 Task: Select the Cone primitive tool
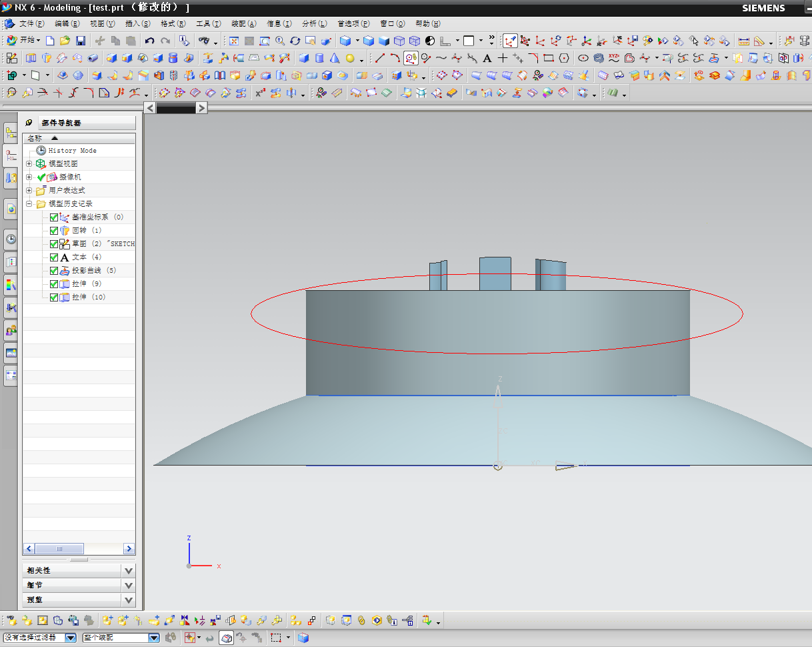[335, 58]
